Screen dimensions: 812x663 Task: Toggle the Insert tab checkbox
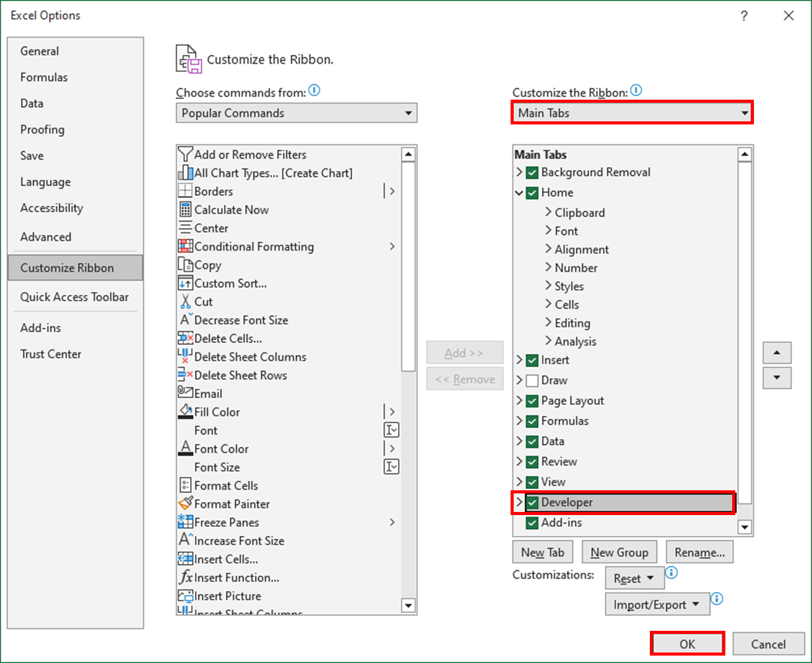point(532,360)
